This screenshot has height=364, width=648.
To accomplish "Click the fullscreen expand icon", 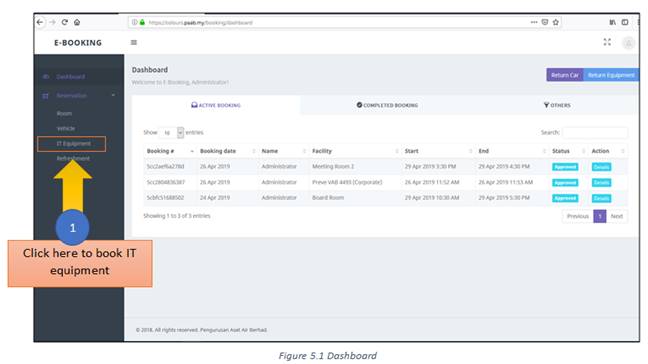I will pyautogui.click(x=607, y=42).
